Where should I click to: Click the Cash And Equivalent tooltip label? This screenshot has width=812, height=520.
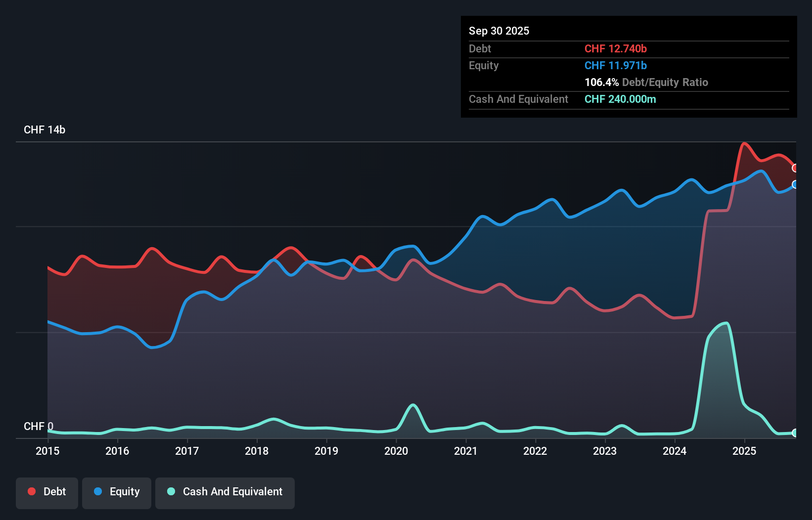(518, 99)
